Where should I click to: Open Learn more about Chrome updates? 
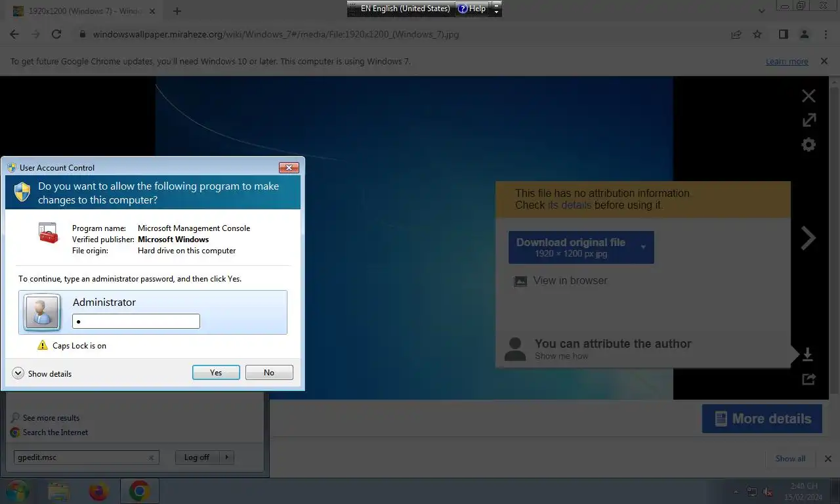787,61
